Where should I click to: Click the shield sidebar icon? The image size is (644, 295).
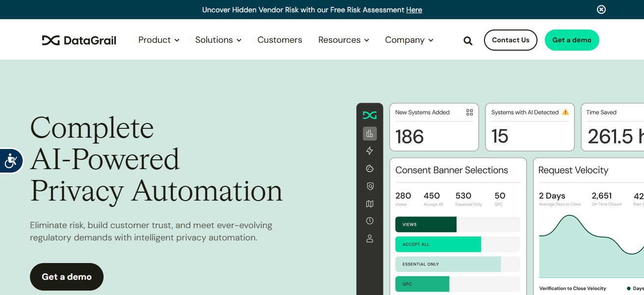coord(370,186)
